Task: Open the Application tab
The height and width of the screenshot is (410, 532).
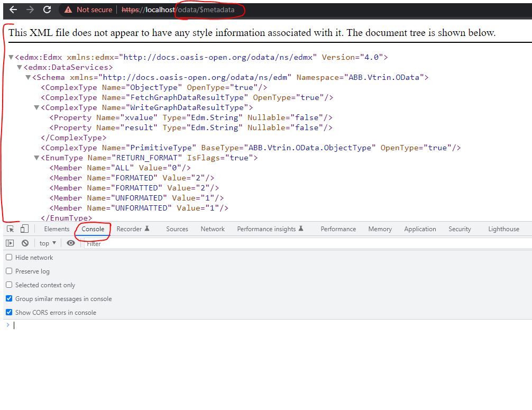Action: [420, 229]
